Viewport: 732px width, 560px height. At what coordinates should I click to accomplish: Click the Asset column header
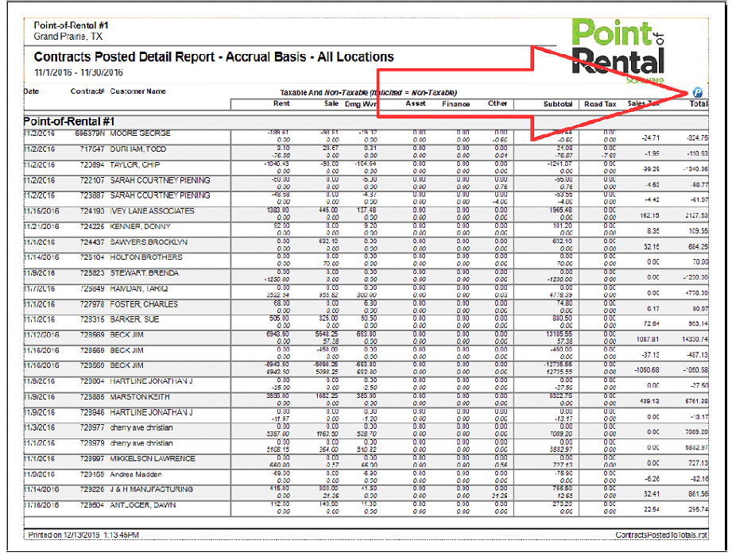click(416, 103)
